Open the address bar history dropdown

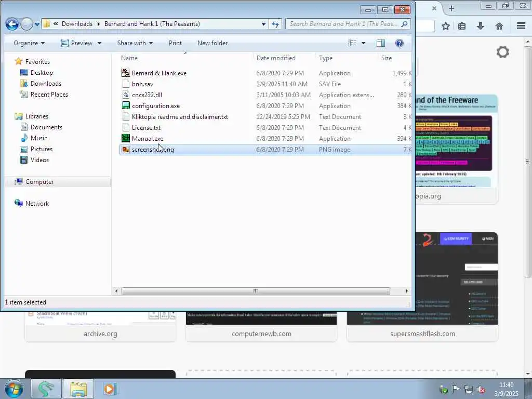pos(263,24)
